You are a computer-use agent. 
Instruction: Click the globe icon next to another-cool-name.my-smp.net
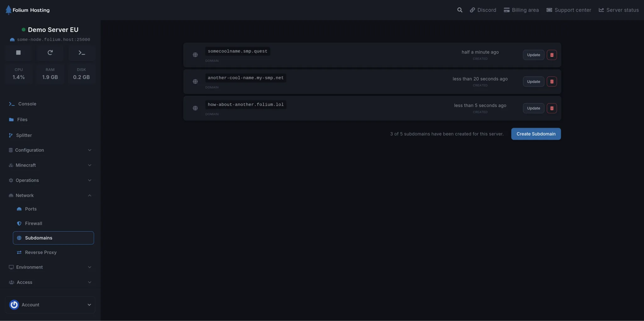[195, 81]
